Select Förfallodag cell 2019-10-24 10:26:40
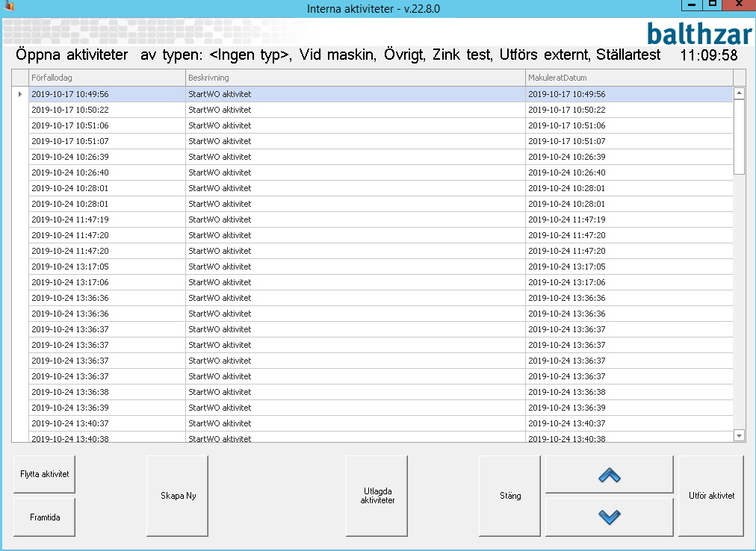 click(x=107, y=172)
